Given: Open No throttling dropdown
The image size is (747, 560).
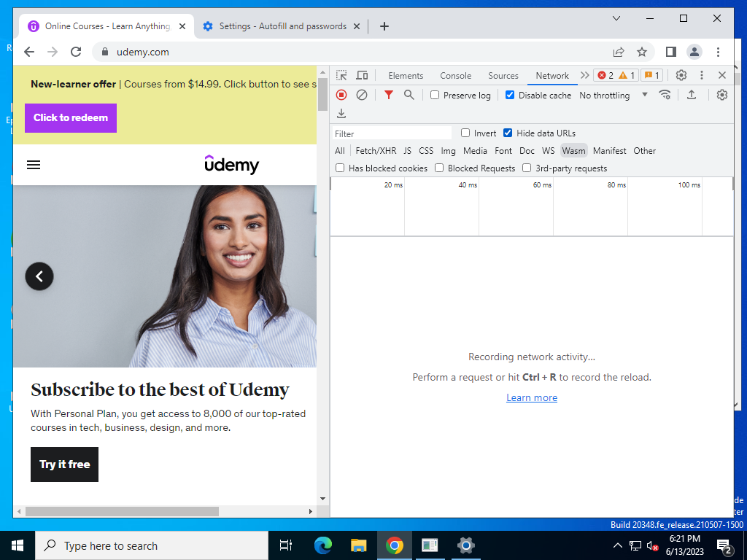Looking at the screenshot, I should tap(614, 96).
